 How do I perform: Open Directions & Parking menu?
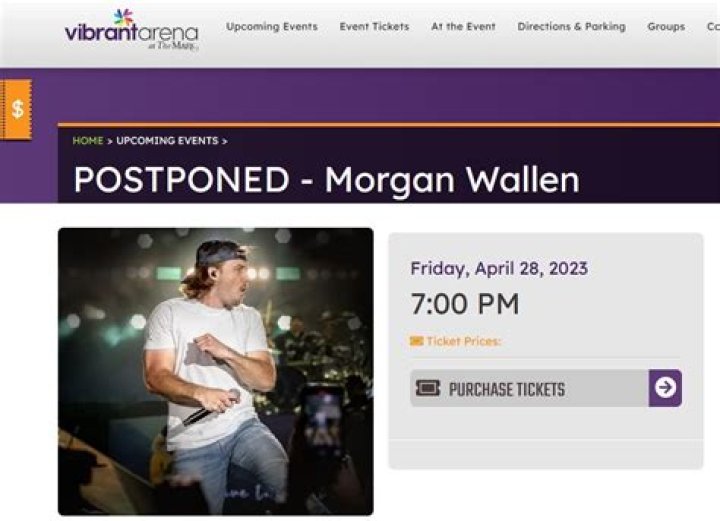tap(571, 27)
